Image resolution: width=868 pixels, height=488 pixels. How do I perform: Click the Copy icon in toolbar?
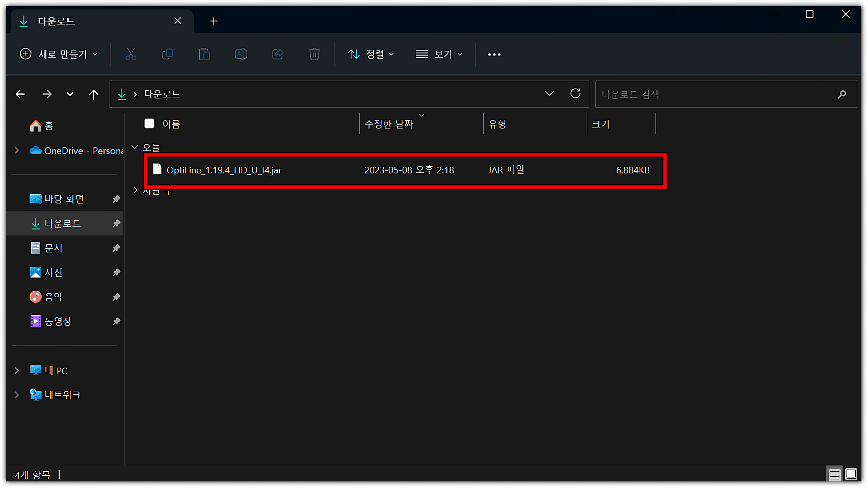coord(168,54)
